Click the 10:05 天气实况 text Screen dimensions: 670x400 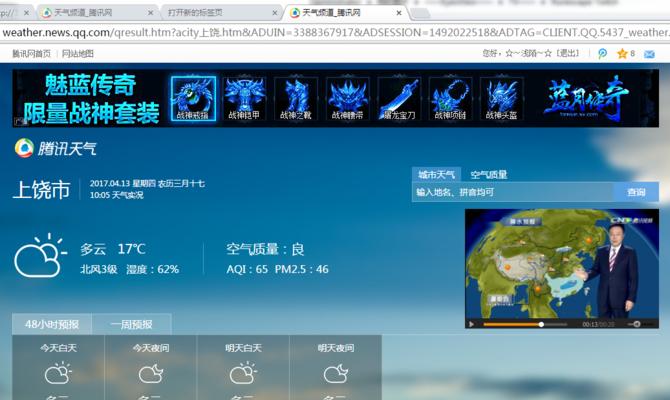117,195
